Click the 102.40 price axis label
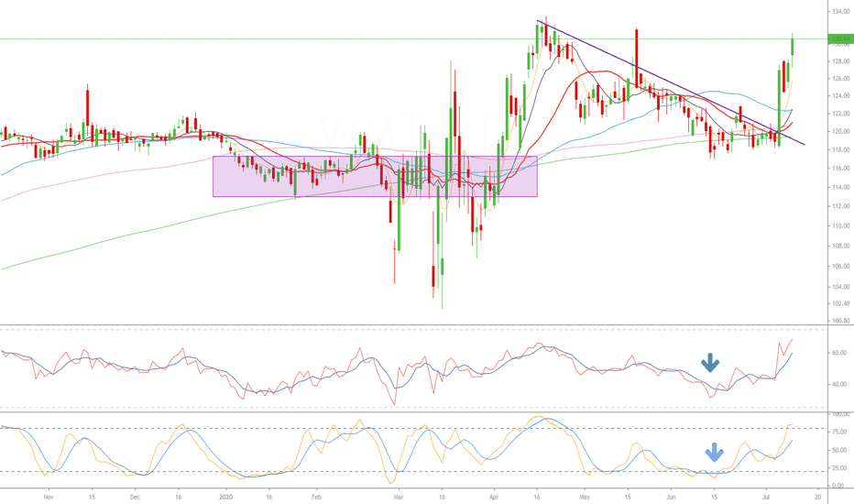854x504 pixels. tap(841, 303)
